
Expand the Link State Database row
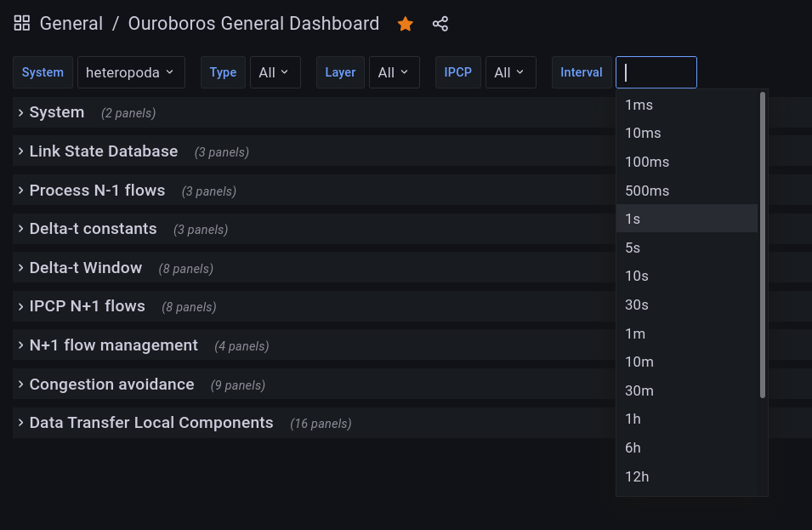point(103,151)
